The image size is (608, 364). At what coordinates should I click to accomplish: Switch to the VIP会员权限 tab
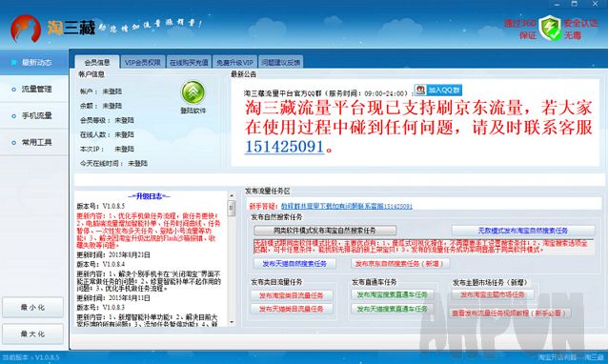(143, 62)
